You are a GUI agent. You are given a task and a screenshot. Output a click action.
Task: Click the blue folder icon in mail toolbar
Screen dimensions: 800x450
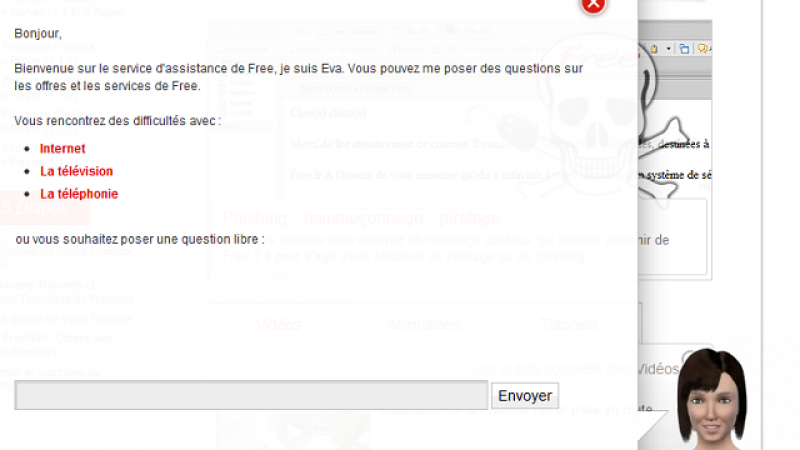(x=684, y=49)
